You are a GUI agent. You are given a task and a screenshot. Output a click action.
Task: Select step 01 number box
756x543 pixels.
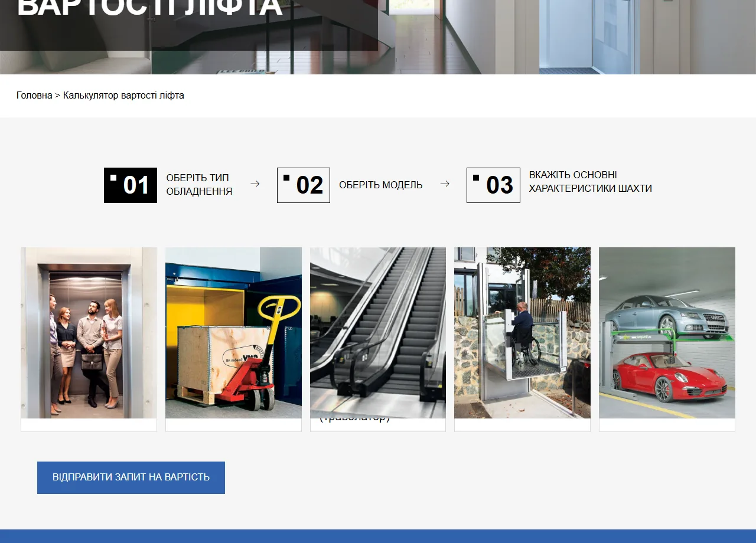click(131, 185)
